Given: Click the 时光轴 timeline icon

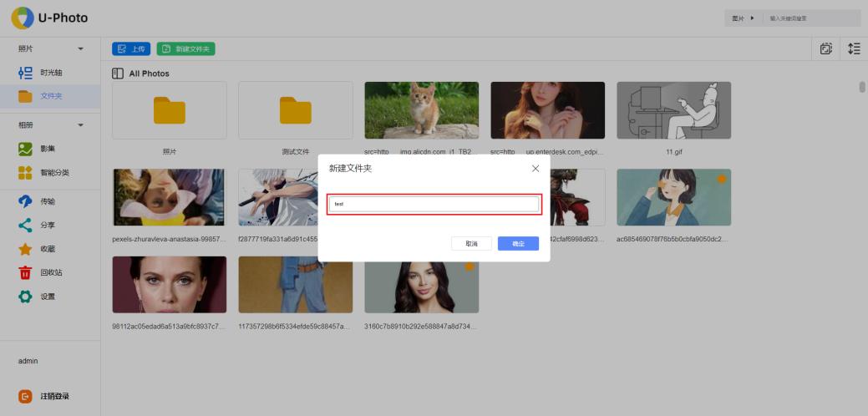Looking at the screenshot, I should click(25, 73).
